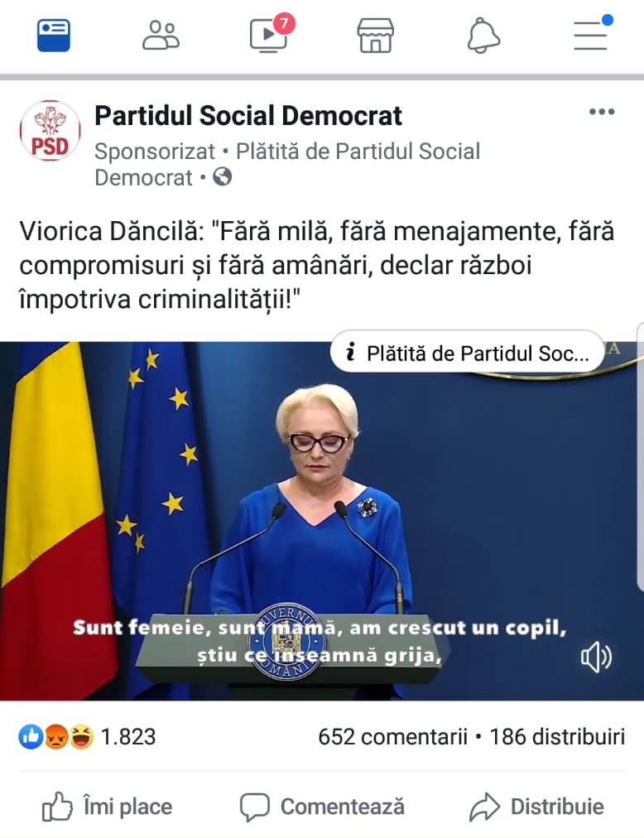This screenshot has height=838, width=644.
Task: Open the Marketplace storefront icon
Action: pyautogui.click(x=375, y=36)
